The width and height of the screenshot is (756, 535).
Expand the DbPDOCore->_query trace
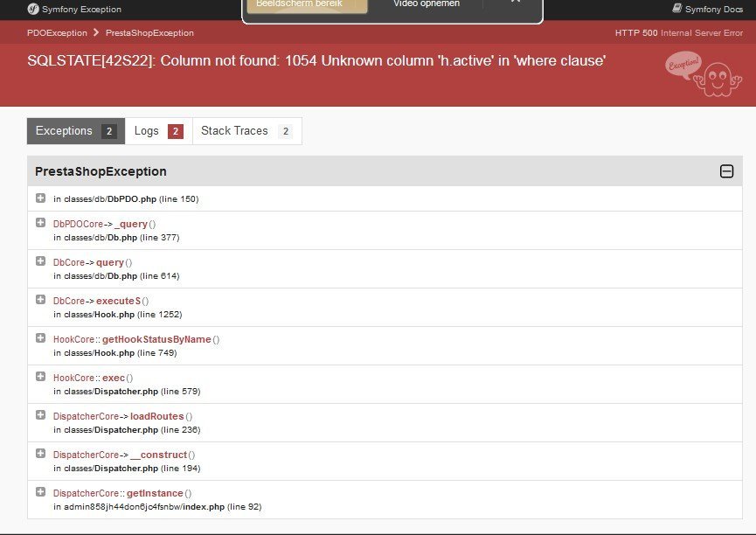(x=40, y=223)
